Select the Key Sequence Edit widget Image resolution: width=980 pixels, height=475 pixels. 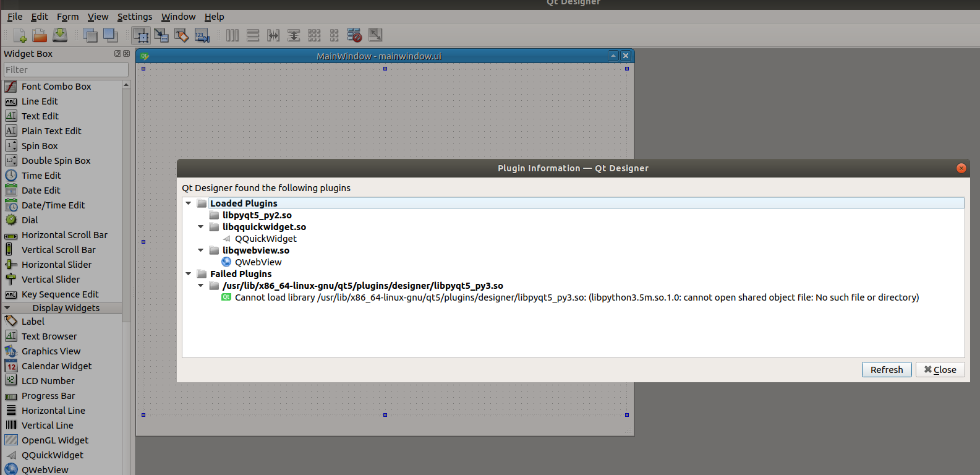[x=60, y=294]
